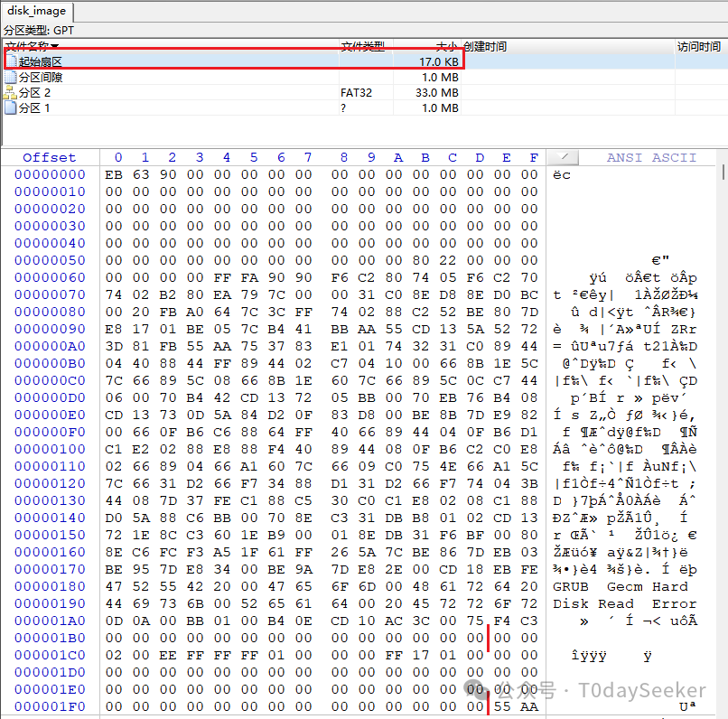Click hex column header F
Viewport: 728px width, 719px height.
[534, 157]
